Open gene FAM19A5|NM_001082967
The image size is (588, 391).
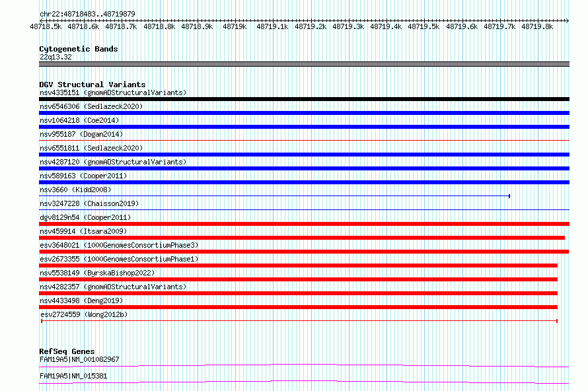tap(79, 359)
